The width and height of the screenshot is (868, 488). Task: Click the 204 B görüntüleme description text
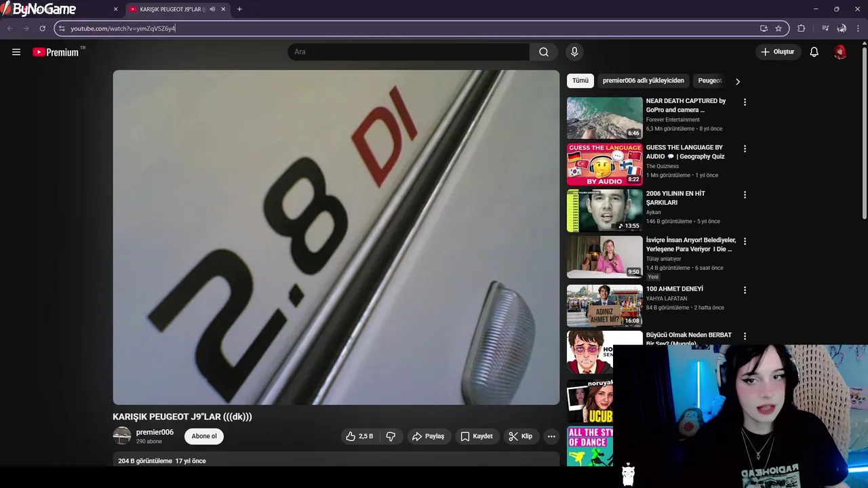(145, 461)
